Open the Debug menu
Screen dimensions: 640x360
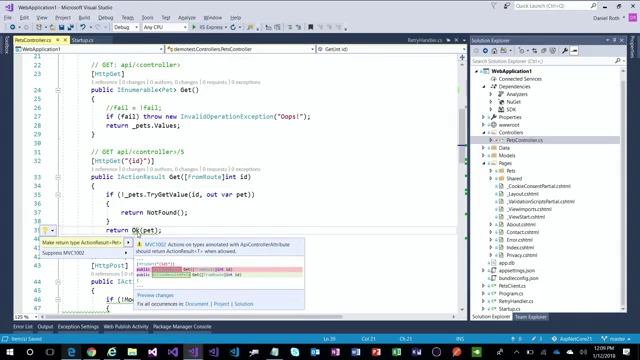[x=106, y=18]
